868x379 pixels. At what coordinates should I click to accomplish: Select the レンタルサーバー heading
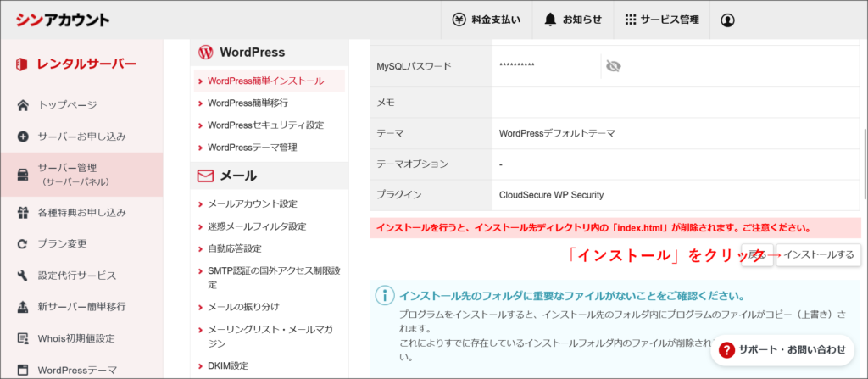click(86, 64)
